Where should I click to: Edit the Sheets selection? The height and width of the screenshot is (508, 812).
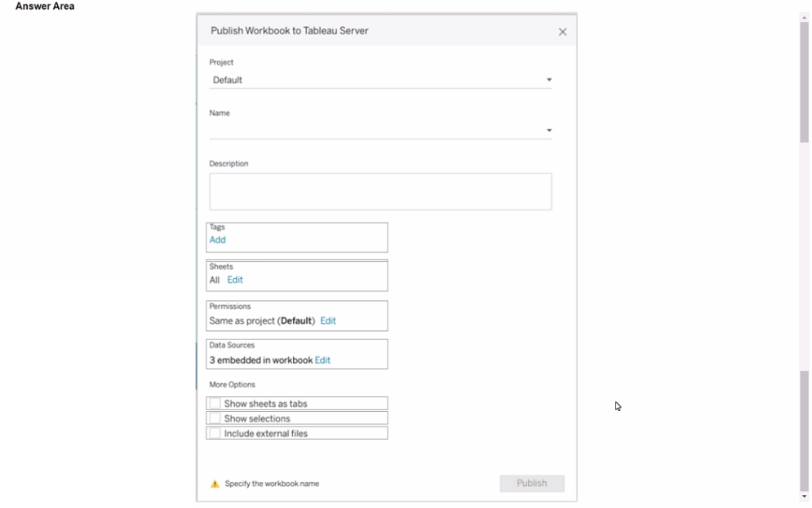(x=234, y=280)
